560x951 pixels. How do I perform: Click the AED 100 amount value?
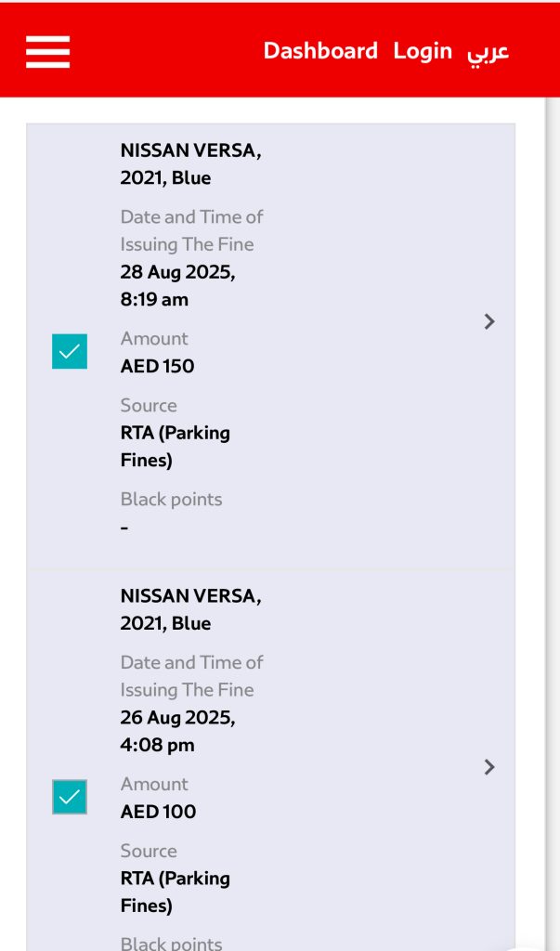(158, 812)
